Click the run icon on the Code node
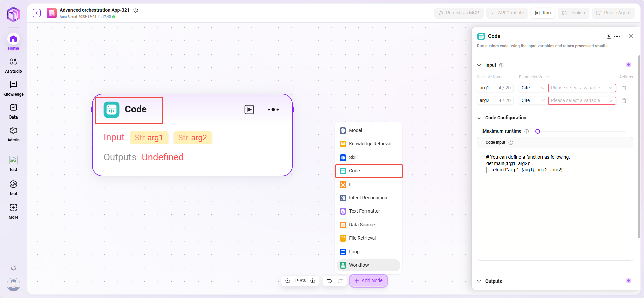Screen dimensions: 644x298 [x=249, y=109]
